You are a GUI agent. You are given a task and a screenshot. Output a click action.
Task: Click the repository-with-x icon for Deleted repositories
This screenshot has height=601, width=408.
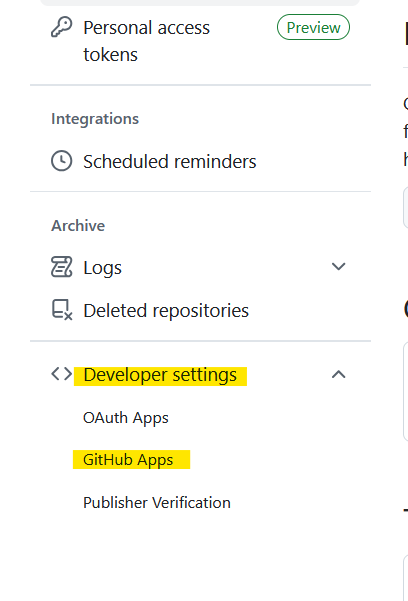tap(62, 310)
